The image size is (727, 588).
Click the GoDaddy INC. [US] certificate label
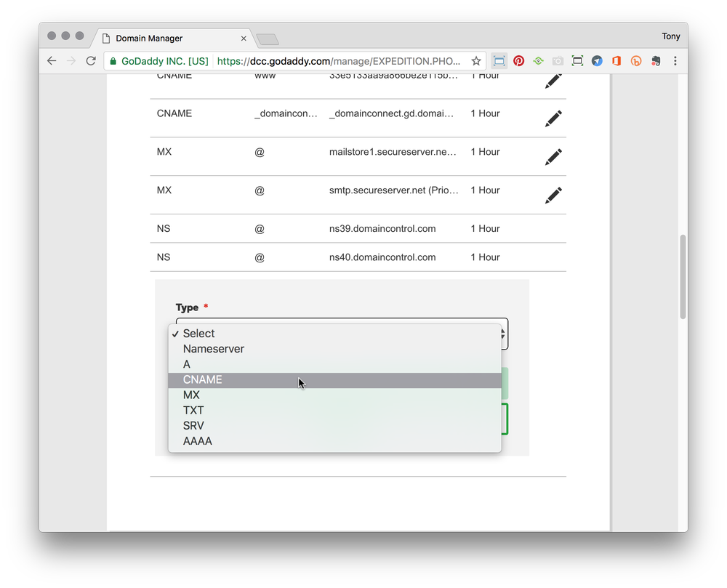pos(165,61)
